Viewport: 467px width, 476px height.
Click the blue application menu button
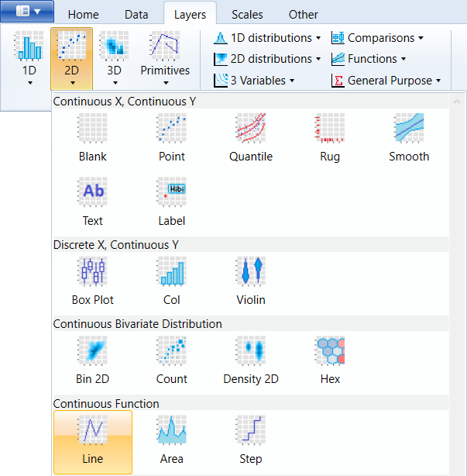click(x=27, y=12)
